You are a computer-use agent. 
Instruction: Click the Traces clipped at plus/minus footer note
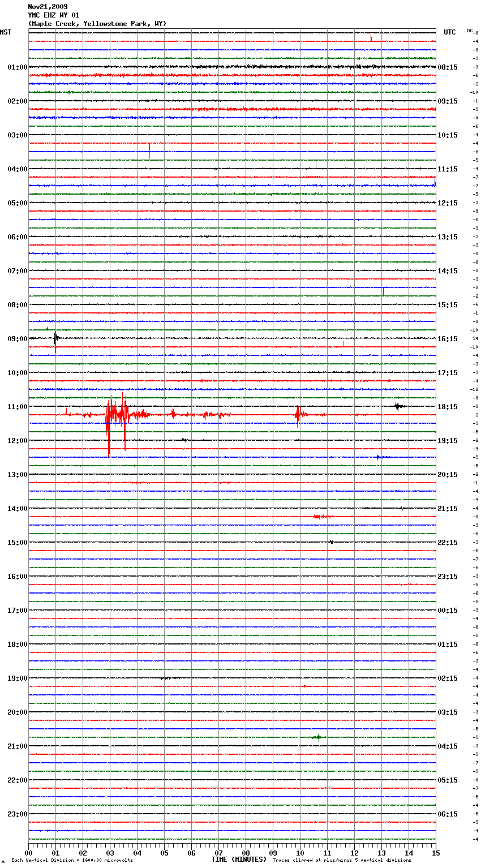point(342,861)
